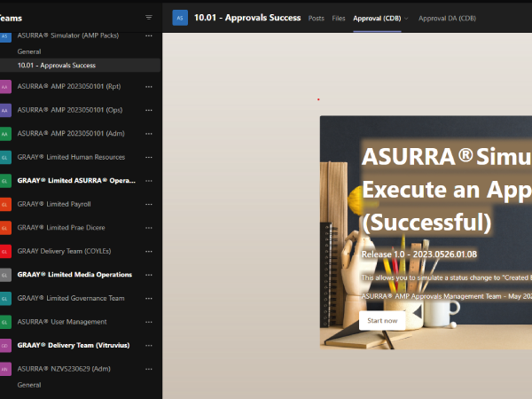532x399 pixels.
Task: Click the ASURRA Simulator team avatar
Action: coord(4,36)
